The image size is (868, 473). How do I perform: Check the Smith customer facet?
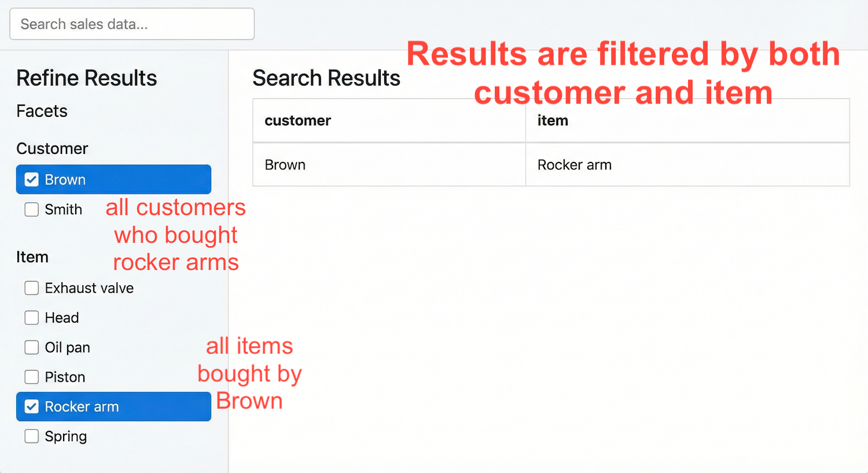(x=31, y=209)
